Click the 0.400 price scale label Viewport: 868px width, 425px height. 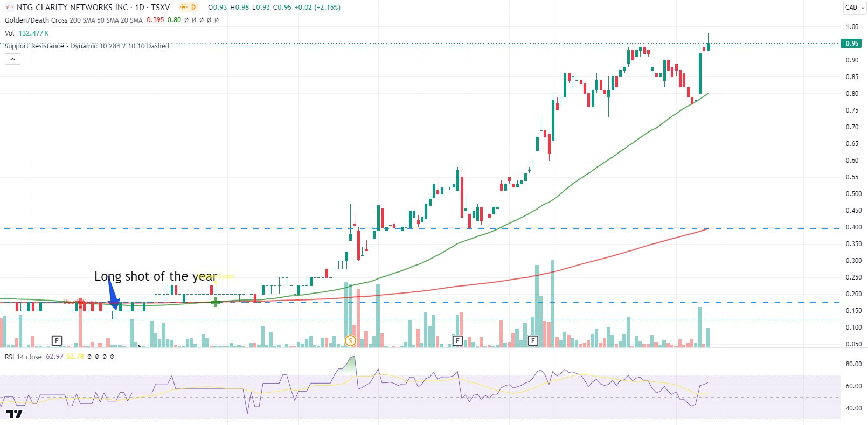[853, 227]
